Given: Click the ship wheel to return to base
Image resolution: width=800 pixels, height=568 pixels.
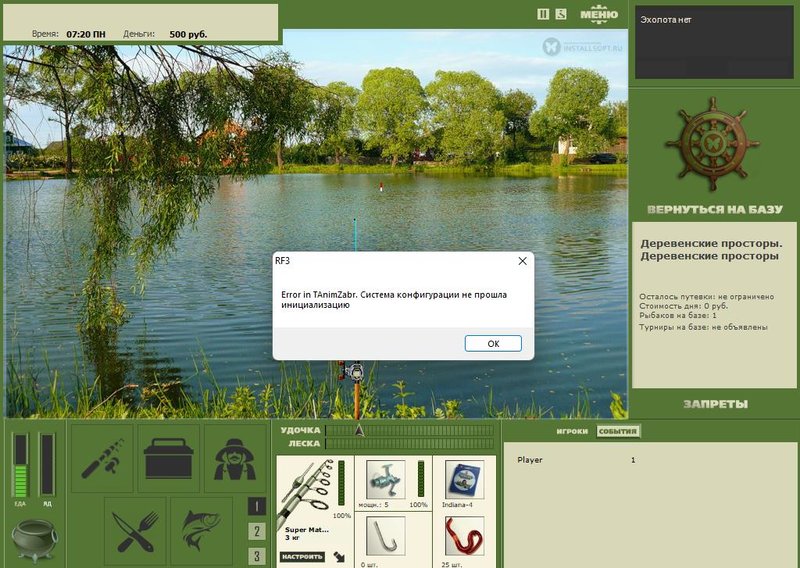Looking at the screenshot, I should point(713,144).
